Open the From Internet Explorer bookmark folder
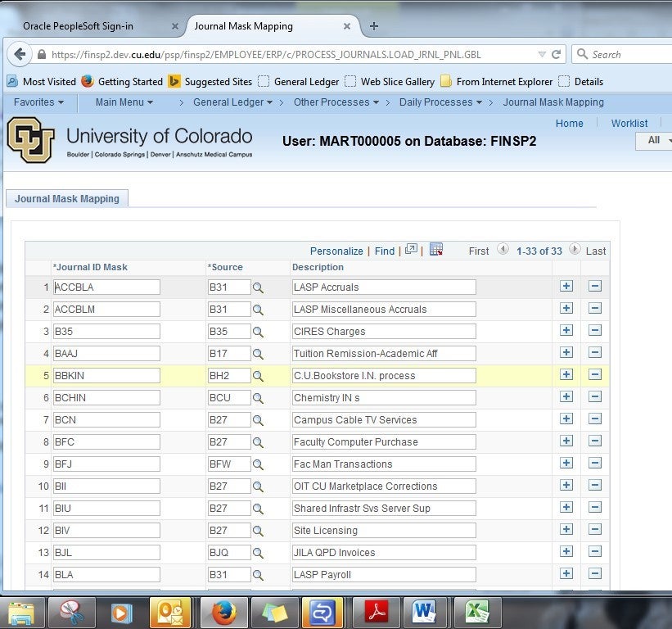This screenshot has height=629, width=672. pyautogui.click(x=497, y=81)
